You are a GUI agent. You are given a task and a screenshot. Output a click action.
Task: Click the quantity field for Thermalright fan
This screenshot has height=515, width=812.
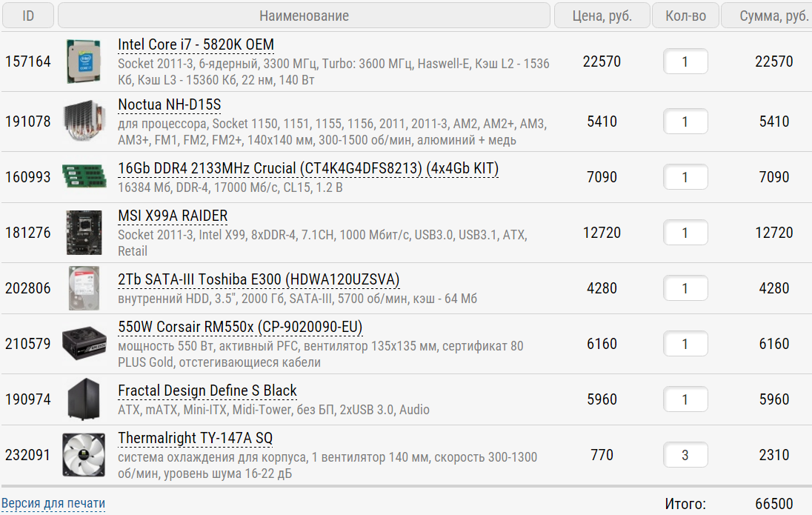click(x=685, y=455)
